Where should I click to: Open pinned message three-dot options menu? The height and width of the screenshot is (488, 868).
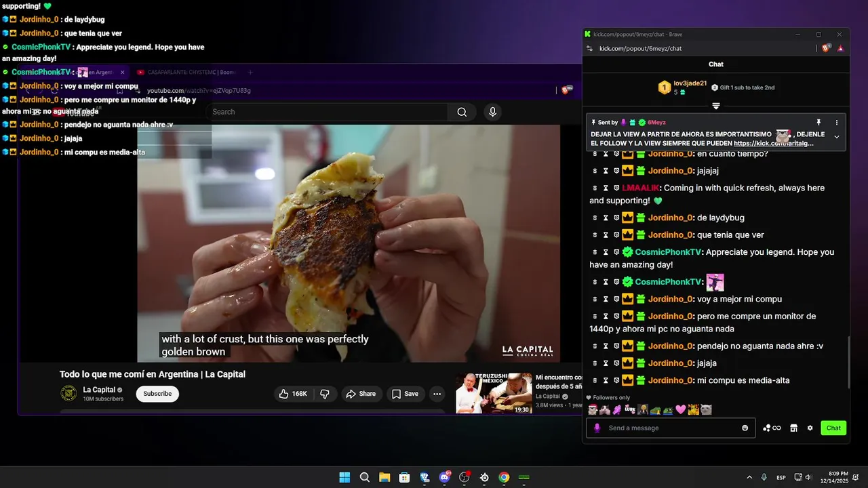pos(837,122)
